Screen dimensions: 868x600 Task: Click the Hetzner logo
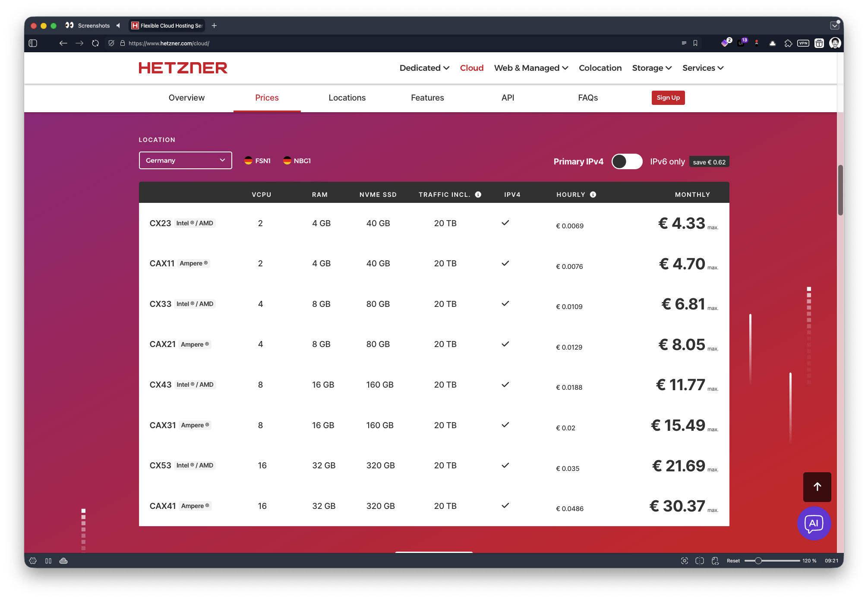click(183, 68)
